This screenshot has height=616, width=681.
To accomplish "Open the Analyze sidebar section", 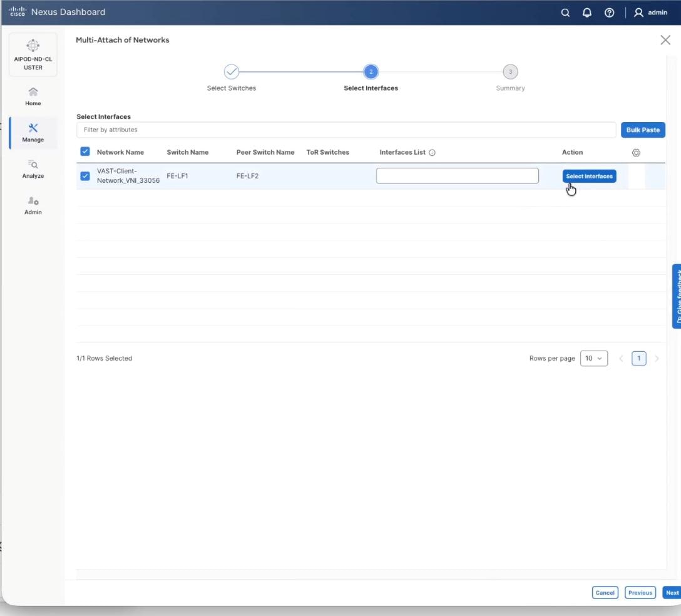I will click(33, 169).
